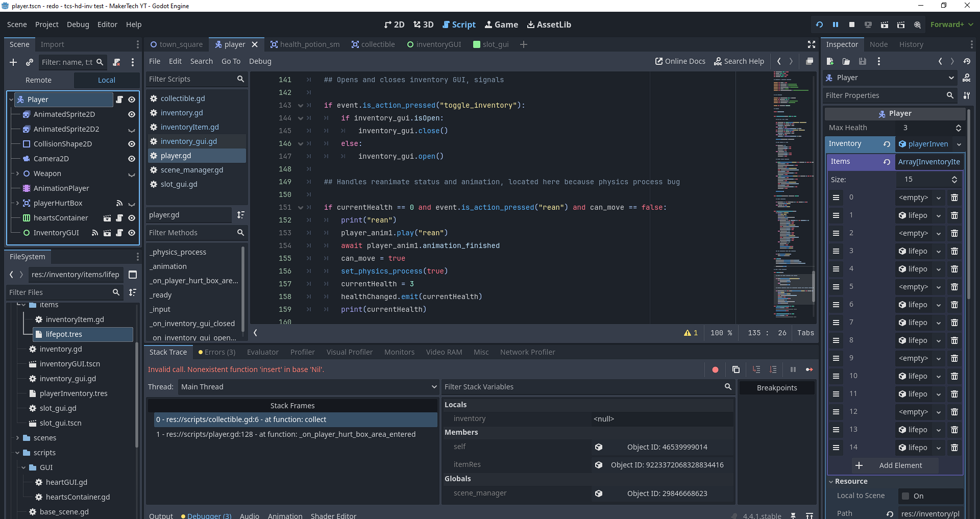980x519 pixels.
Task: Enable the Local to Scene checkbox
Action: point(905,496)
